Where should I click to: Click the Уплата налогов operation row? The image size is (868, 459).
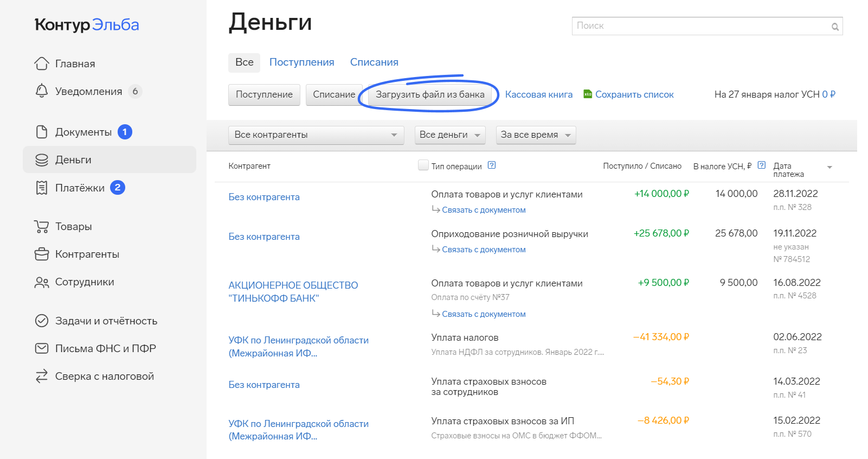point(465,337)
